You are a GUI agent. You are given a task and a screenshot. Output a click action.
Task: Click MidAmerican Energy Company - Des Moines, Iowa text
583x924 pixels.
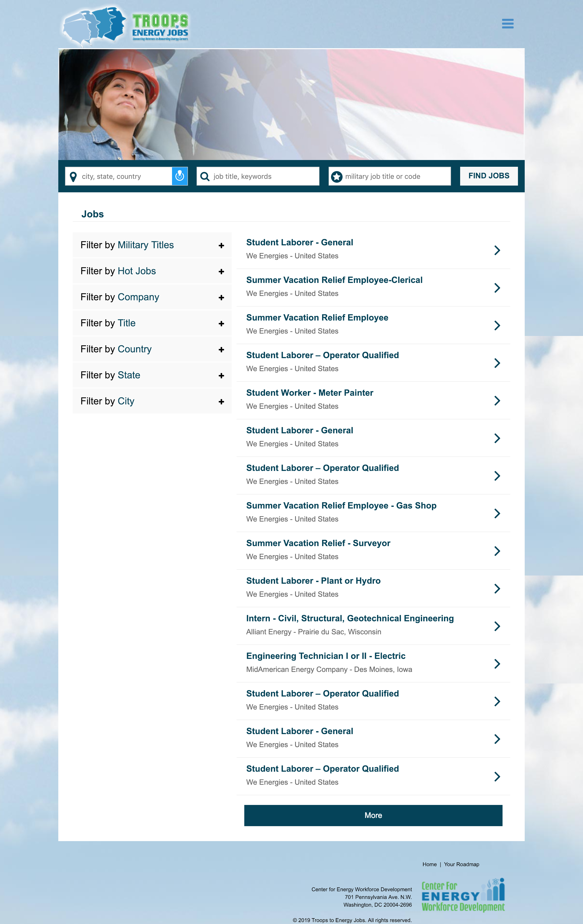point(329,670)
